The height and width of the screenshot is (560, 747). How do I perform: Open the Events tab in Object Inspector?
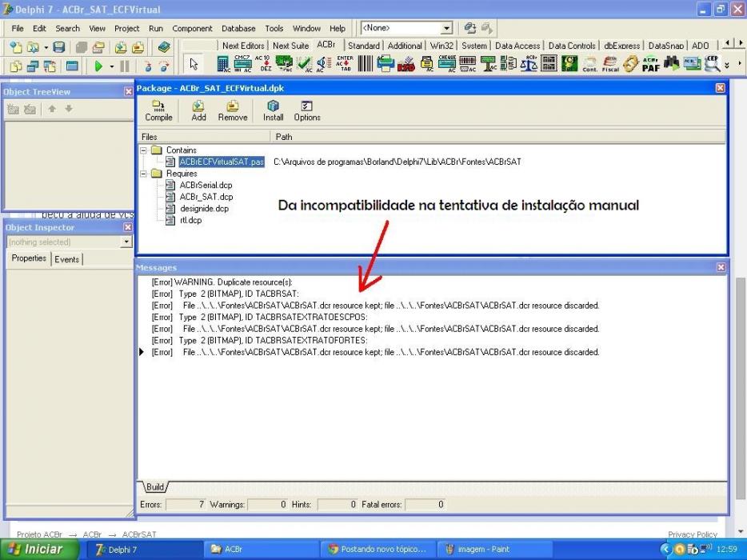[x=66, y=259]
